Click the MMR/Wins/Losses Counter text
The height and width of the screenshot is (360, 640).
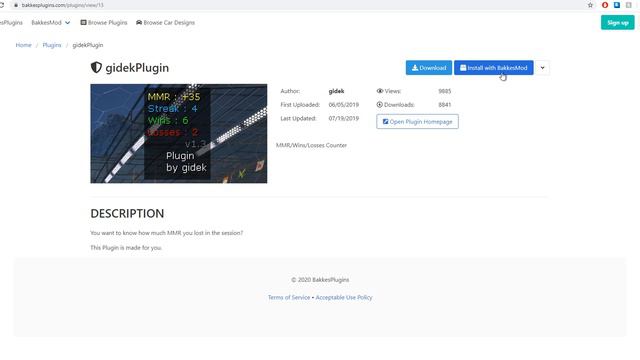[311, 145]
